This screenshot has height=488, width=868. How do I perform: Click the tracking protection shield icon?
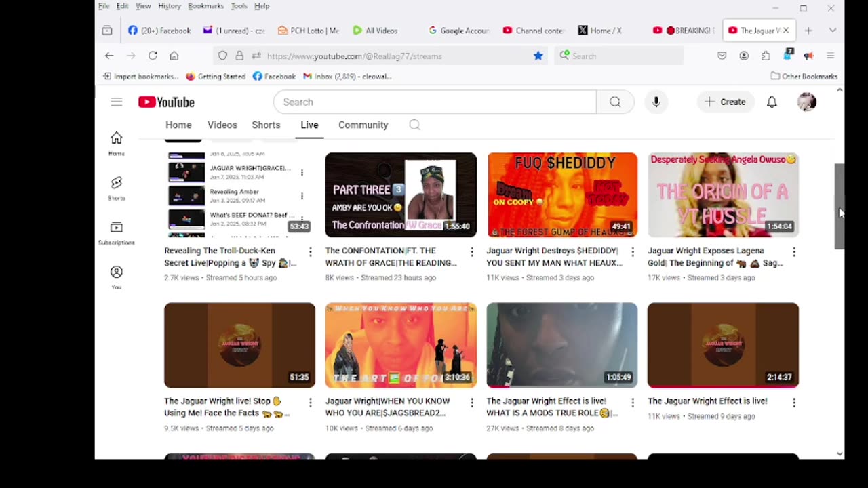tap(222, 56)
